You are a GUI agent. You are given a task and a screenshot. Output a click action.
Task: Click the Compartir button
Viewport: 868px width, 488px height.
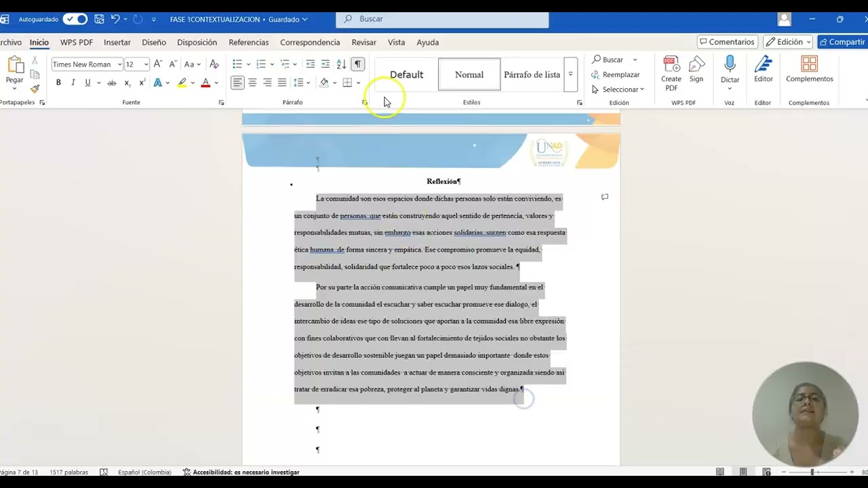pos(842,42)
